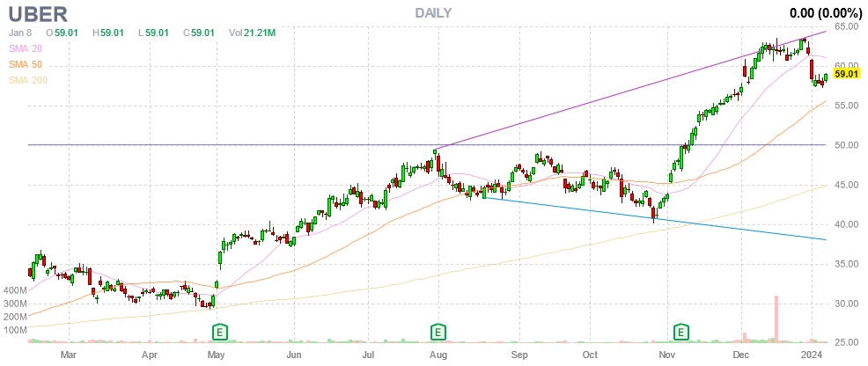Click the 40.00 price axis label
This screenshot has height=366, width=868.
click(x=847, y=224)
